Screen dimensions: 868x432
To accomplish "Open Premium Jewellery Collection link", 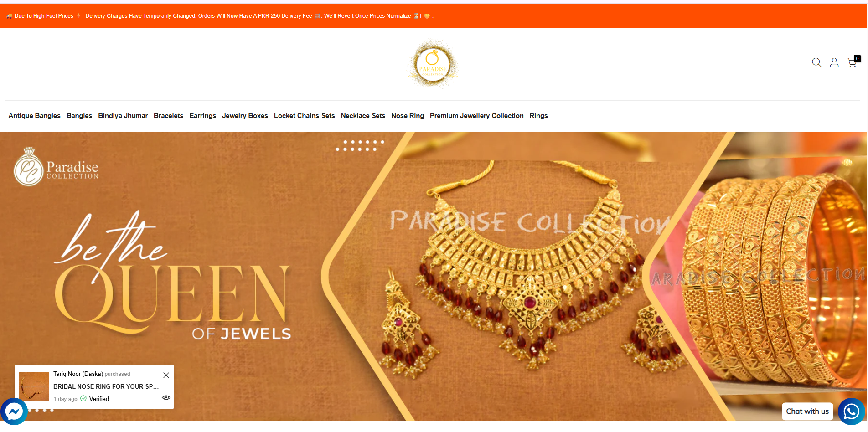I will [x=476, y=116].
